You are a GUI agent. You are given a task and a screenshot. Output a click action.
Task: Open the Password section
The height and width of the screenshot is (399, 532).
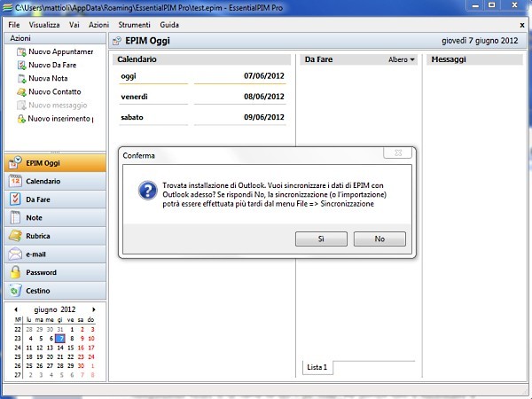coord(54,272)
